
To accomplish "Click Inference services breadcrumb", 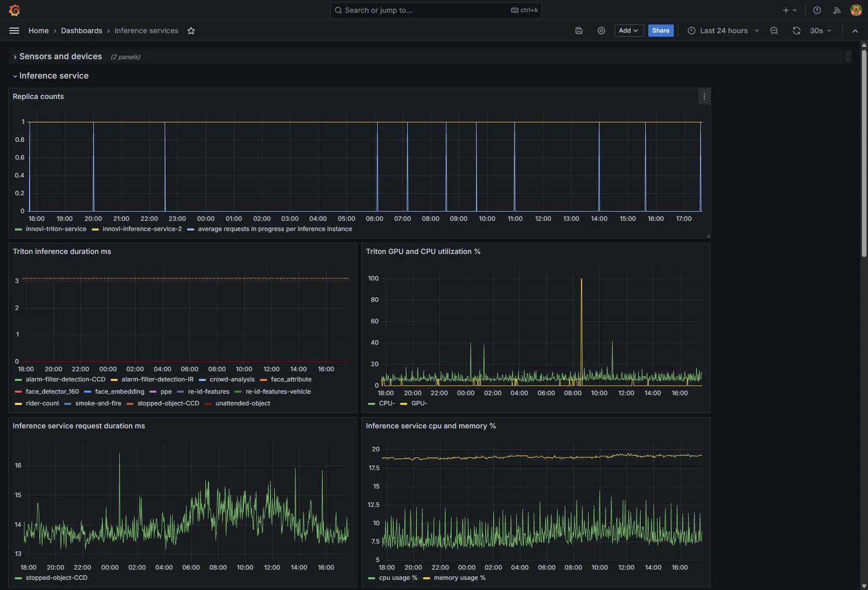I will pos(146,31).
